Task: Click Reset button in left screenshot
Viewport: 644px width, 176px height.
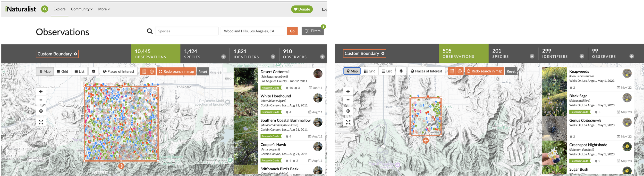Action: (x=203, y=72)
